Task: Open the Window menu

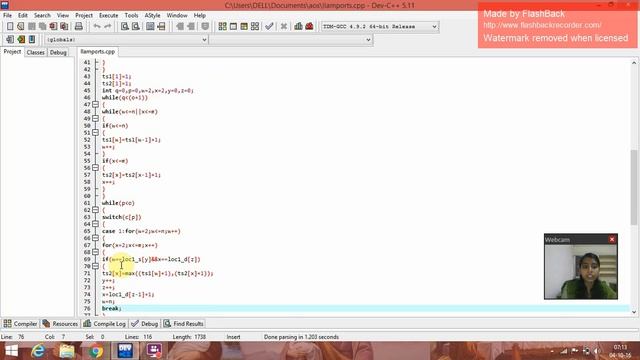Action: click(x=177, y=15)
